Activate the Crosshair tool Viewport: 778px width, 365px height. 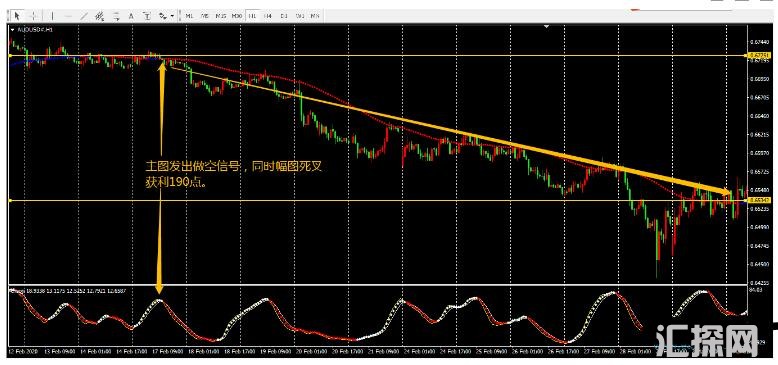click(33, 15)
